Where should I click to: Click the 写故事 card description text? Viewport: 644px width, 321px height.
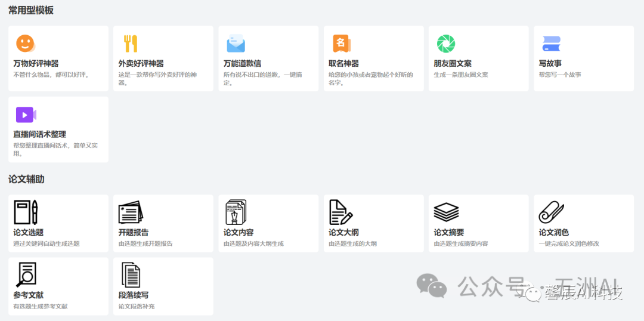pos(560,75)
